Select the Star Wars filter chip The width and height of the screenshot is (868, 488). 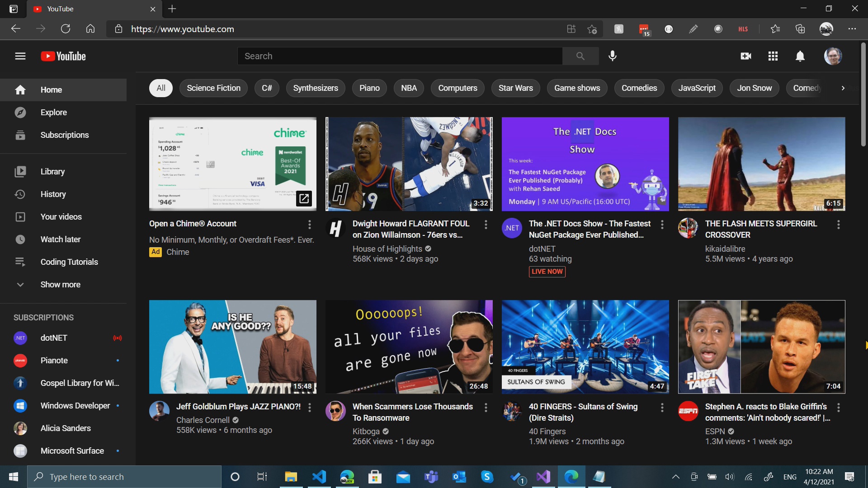coord(515,88)
